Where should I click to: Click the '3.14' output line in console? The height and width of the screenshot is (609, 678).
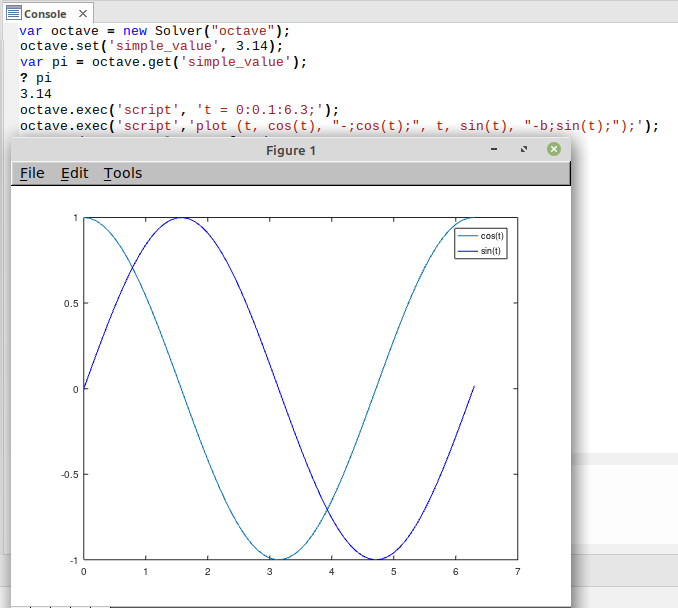(x=35, y=94)
